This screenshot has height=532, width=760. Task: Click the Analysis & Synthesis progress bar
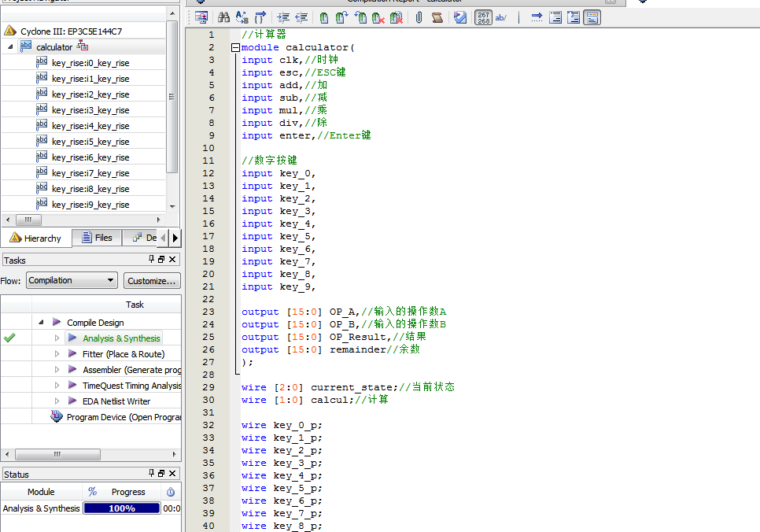(x=121, y=508)
